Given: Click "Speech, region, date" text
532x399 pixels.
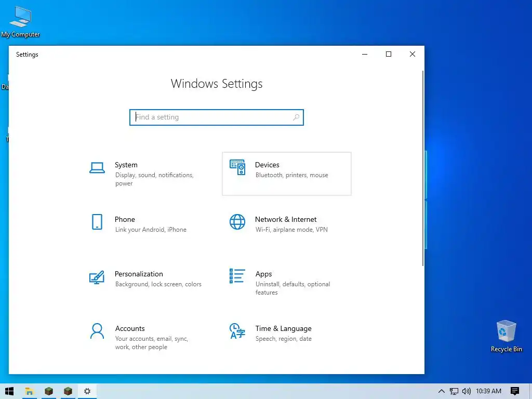Looking at the screenshot, I should click(283, 339).
